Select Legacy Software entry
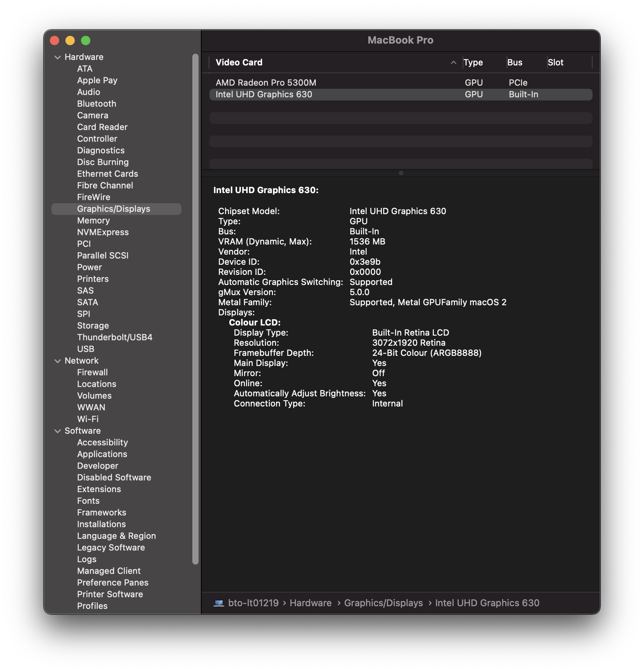The width and height of the screenshot is (644, 672). coord(111,548)
